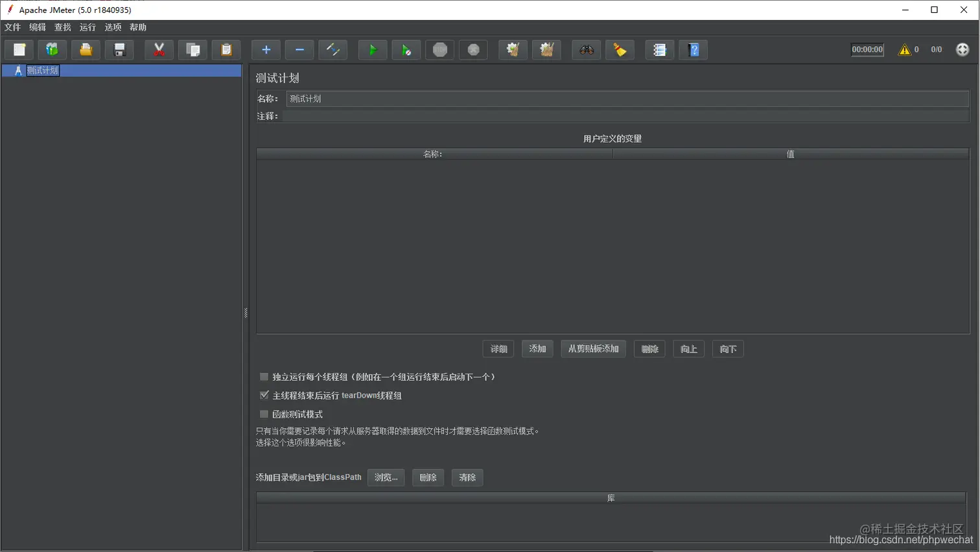This screenshot has height=552, width=980.
Task: Uncheck 主线程结束后运行 tearDown线程组
Action: (264, 395)
